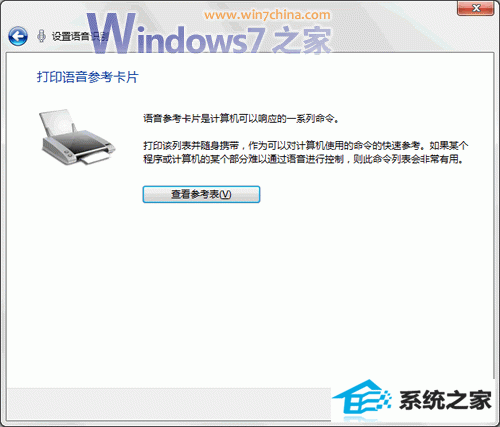The width and height of the screenshot is (500, 427).
Task: Click the large Windows7 watermark text
Action: tap(176, 35)
